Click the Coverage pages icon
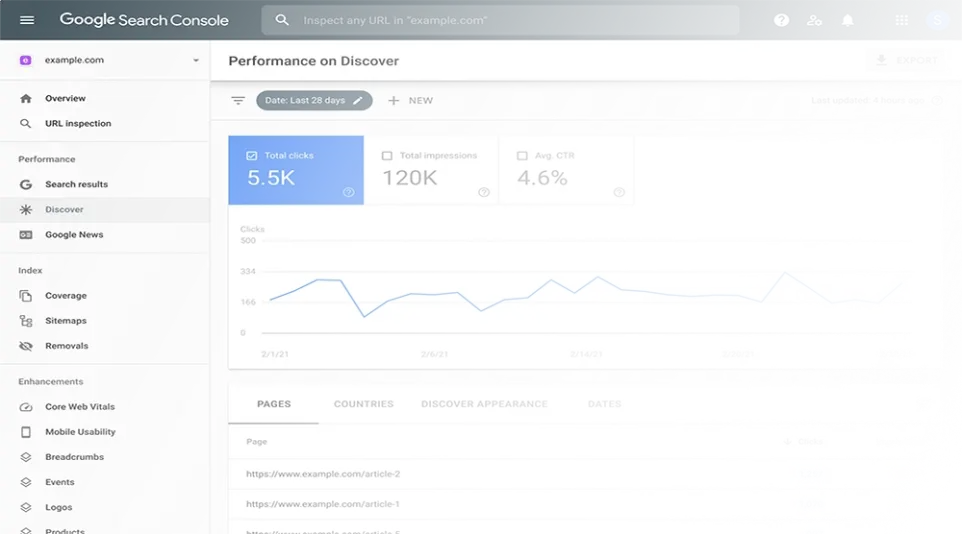Image resolution: width=962 pixels, height=534 pixels. pyautogui.click(x=26, y=296)
